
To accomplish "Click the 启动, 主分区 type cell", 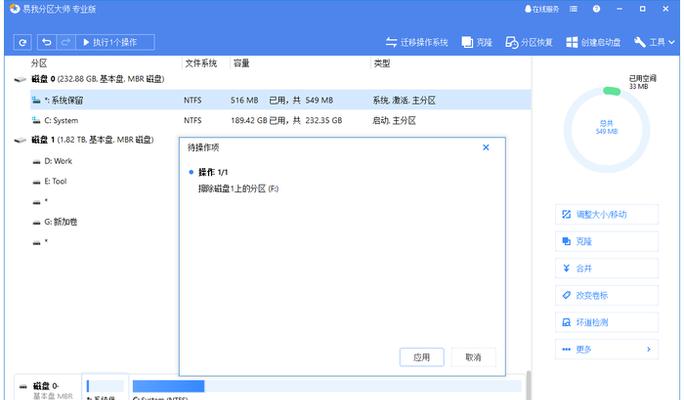I will coord(394,120).
